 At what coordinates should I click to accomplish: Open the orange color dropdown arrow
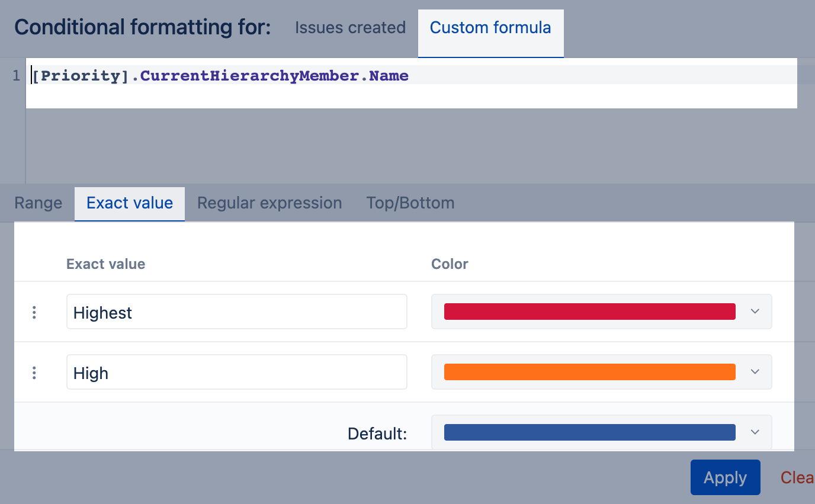[x=755, y=372]
